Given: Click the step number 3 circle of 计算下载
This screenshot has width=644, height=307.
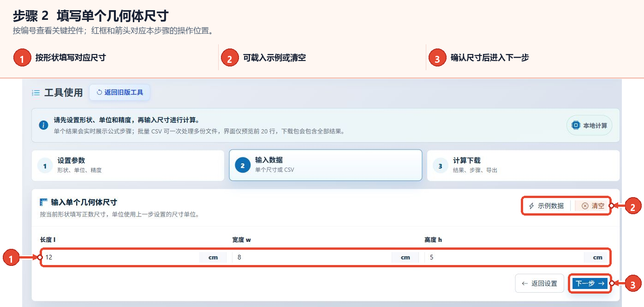Looking at the screenshot, I should [440, 165].
